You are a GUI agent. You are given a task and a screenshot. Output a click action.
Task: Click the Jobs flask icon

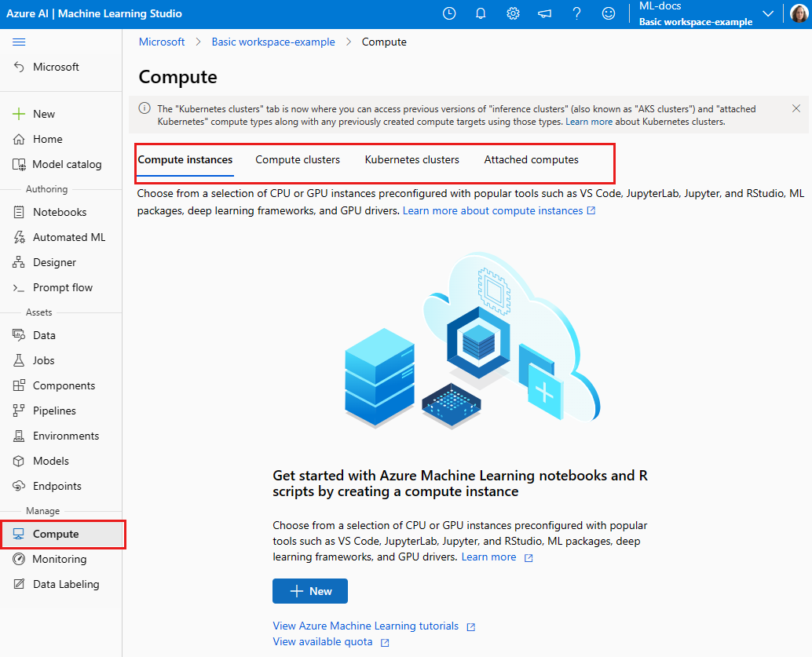[x=19, y=360]
